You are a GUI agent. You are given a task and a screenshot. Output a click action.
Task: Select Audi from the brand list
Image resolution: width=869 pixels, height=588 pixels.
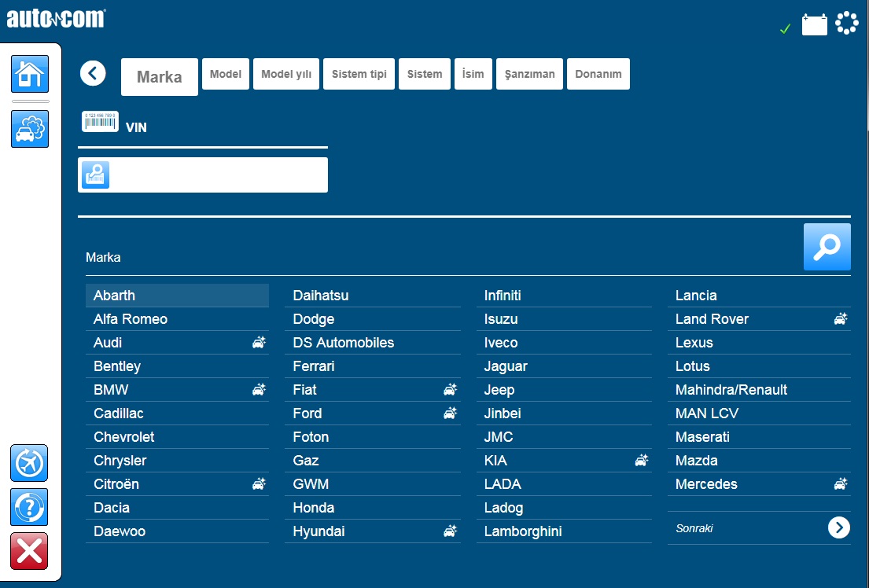pos(108,343)
